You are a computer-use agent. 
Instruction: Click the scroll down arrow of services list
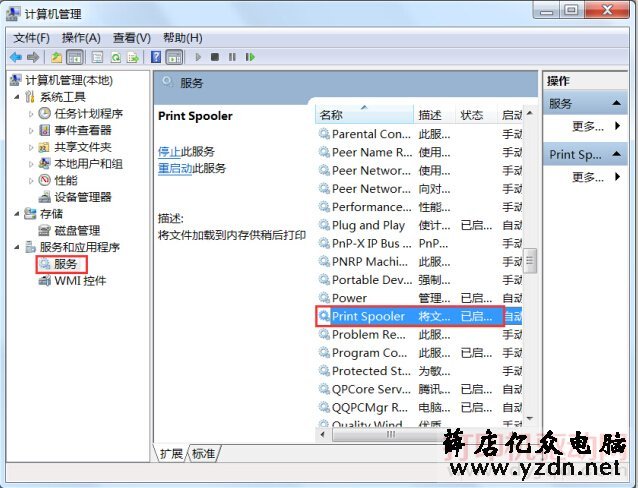coord(530,418)
